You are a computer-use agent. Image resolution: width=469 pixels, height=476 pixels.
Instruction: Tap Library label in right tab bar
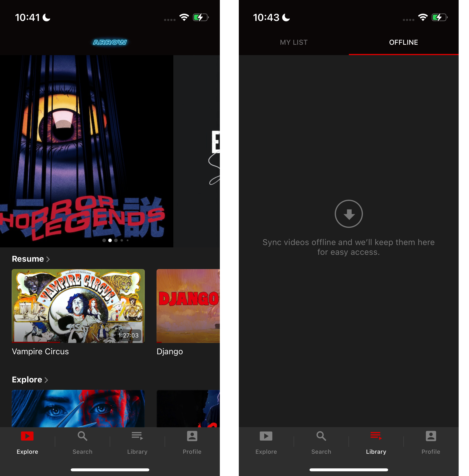point(376,452)
